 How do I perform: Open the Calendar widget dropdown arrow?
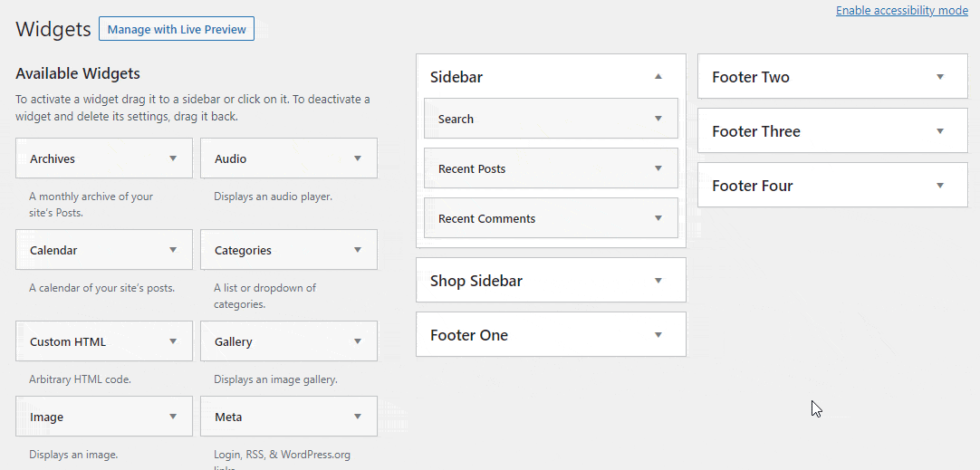click(x=173, y=250)
